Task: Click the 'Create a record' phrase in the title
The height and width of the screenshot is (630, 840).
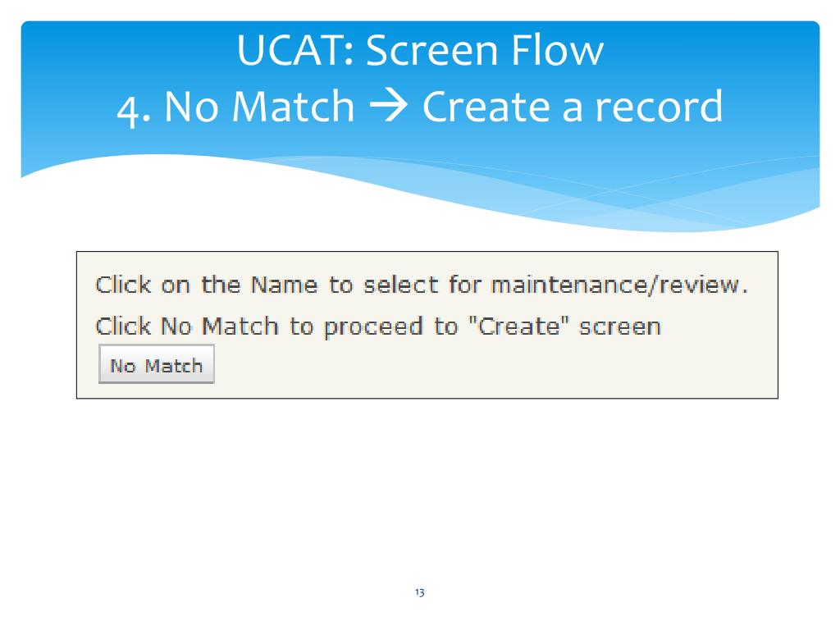Action: tap(573, 106)
